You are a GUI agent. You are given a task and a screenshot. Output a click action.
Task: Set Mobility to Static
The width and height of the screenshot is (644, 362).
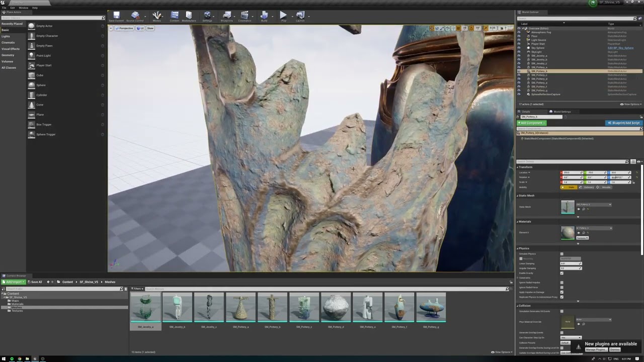(570, 187)
